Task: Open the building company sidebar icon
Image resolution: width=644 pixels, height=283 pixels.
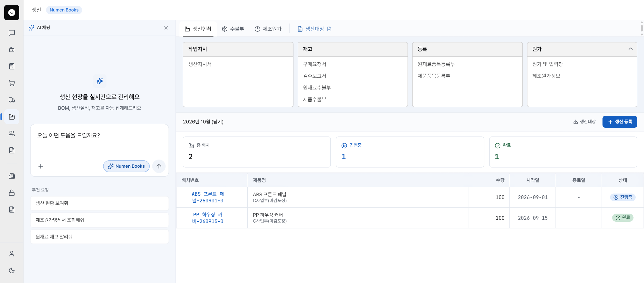Action: point(12,176)
